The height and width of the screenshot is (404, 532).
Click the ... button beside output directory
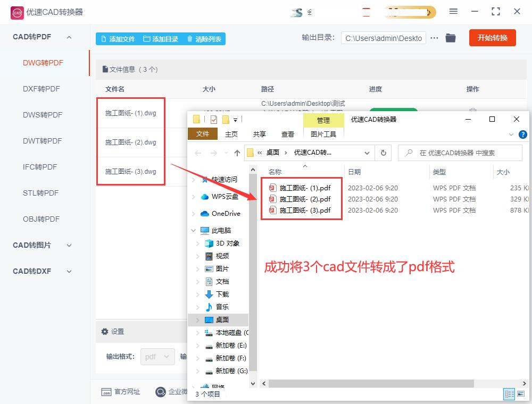tap(435, 38)
